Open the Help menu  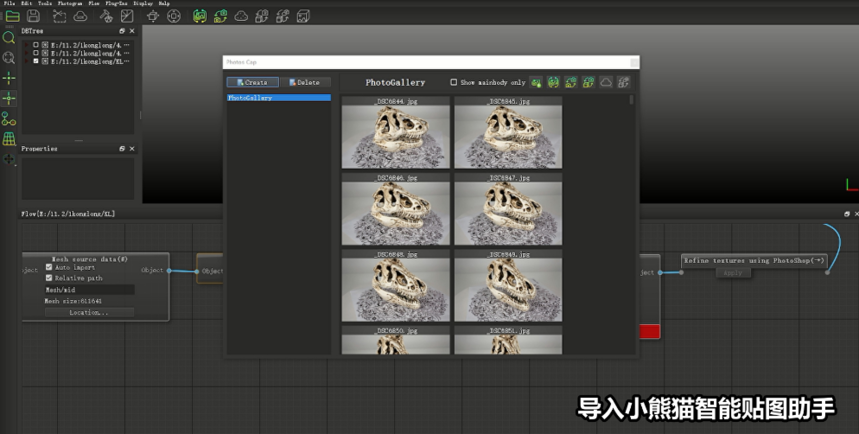[x=164, y=3]
